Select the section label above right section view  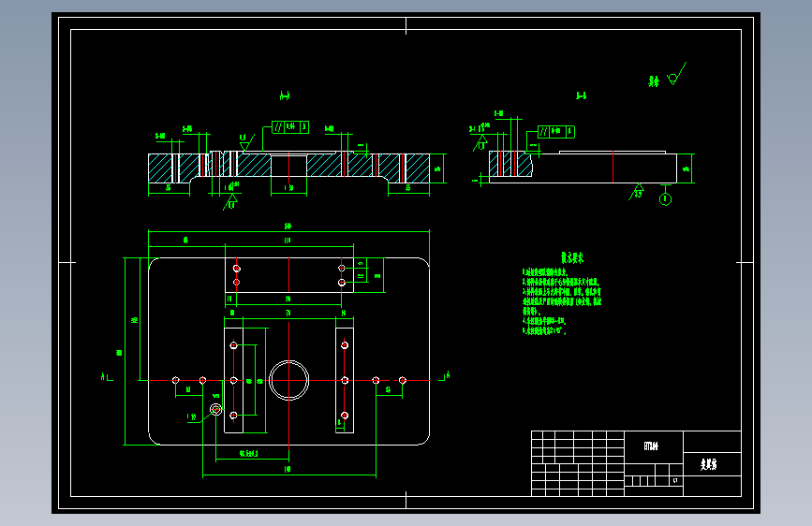[581, 95]
